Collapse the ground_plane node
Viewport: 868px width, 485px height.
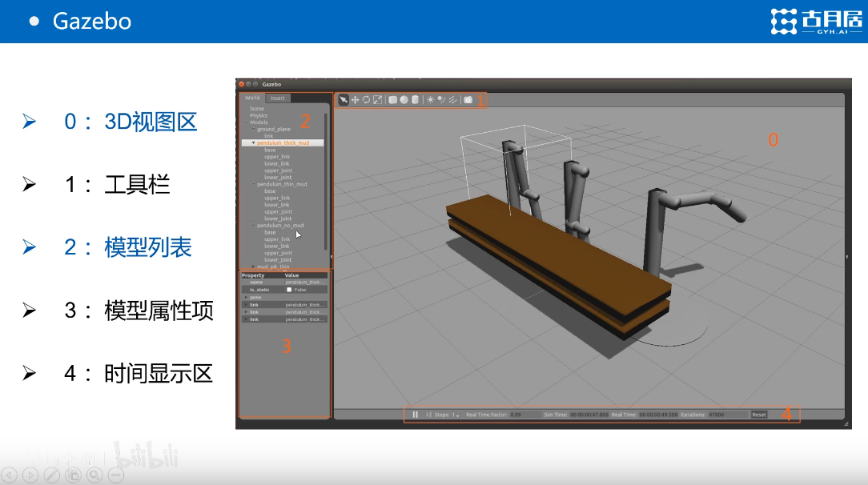click(x=254, y=129)
